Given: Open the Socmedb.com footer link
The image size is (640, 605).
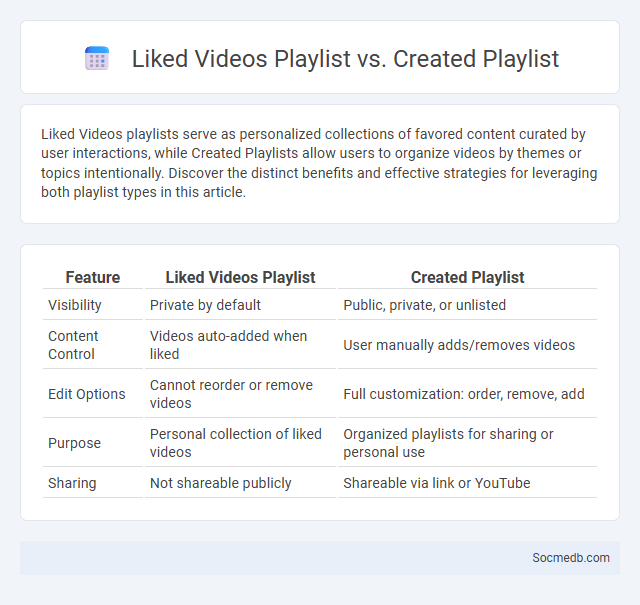Looking at the screenshot, I should tap(571, 558).
